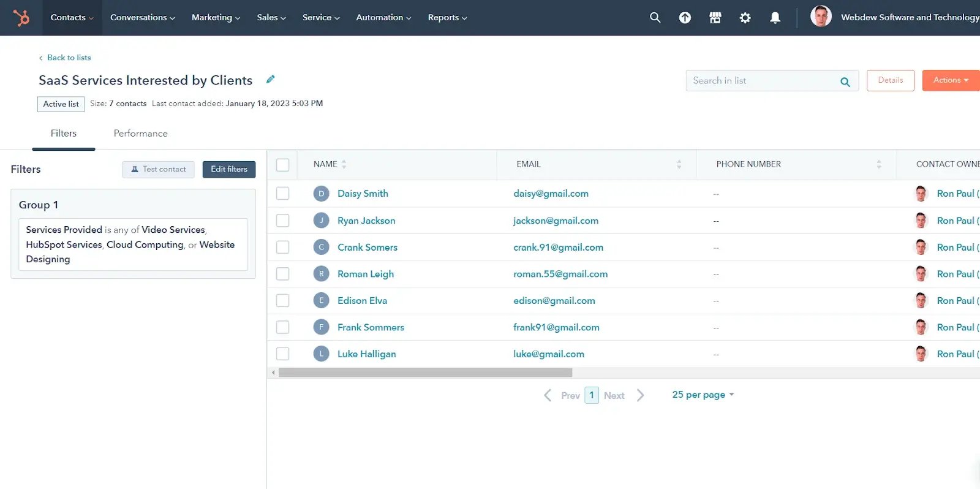Click owner photo in Luke Halligan row
Screen dimensions: 980x489
(921, 354)
